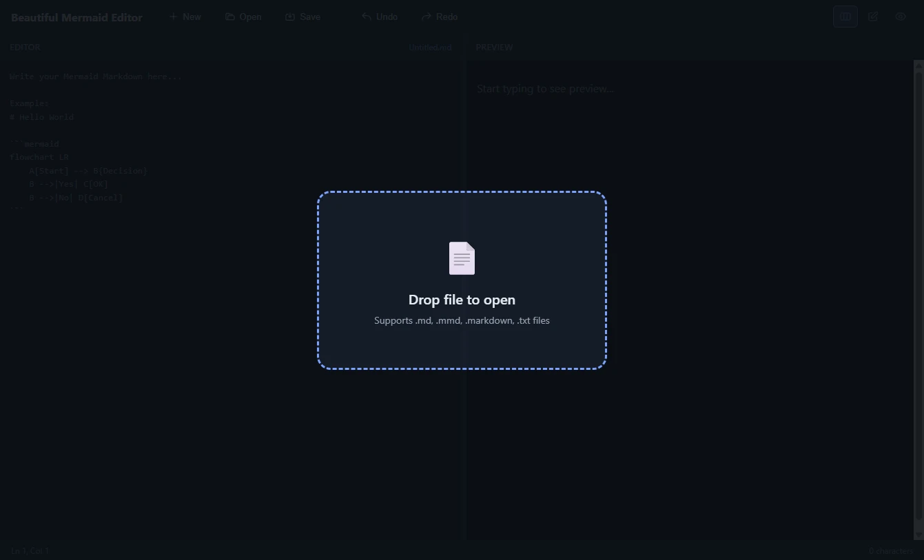Click the EDITOR panel header
Image resolution: width=924 pixels, height=560 pixels.
pos(25,48)
